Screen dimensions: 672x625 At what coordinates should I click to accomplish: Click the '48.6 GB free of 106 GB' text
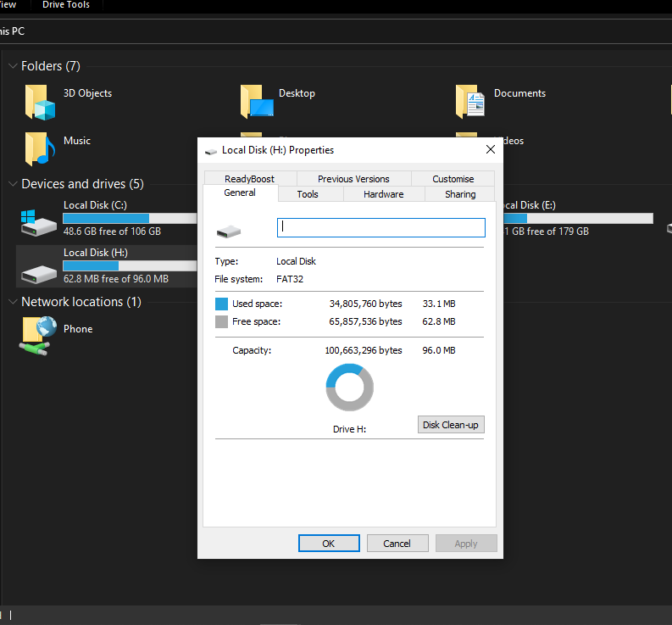click(x=113, y=232)
